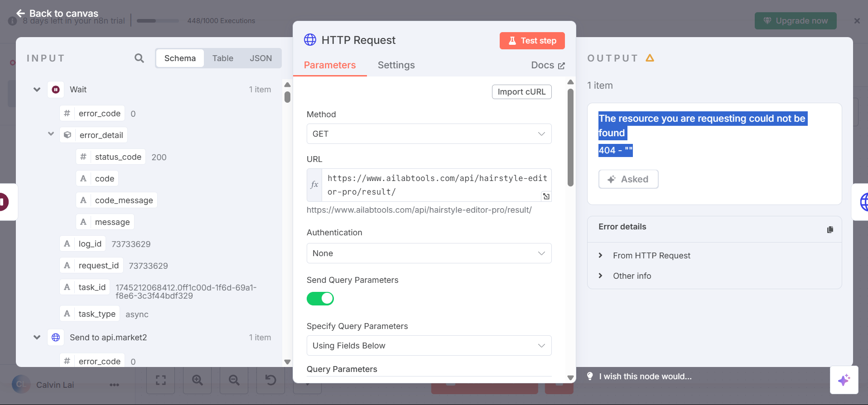The image size is (868, 405).
Task: Click the Import cURL button
Action: coord(521,92)
